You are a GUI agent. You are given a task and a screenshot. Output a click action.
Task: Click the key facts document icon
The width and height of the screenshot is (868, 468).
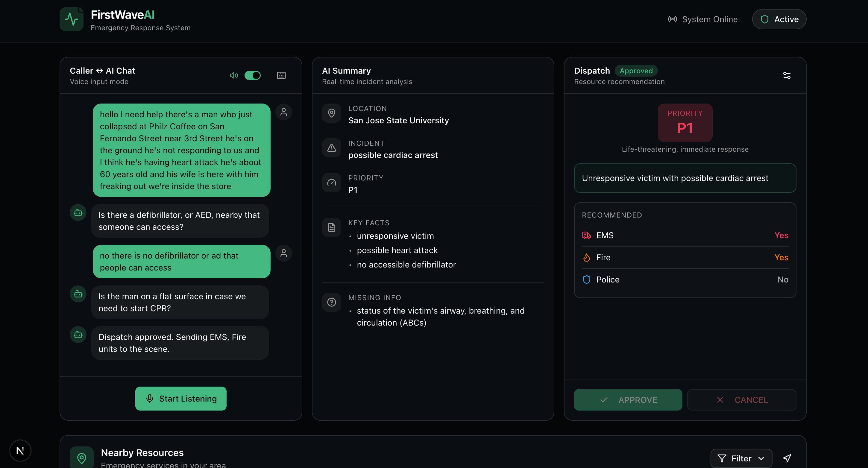332,227
